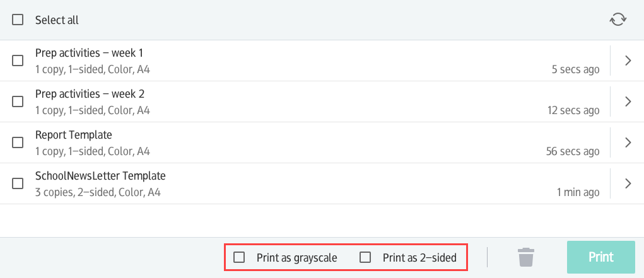Open SchoolNewsLetter Template details chevron

628,183
